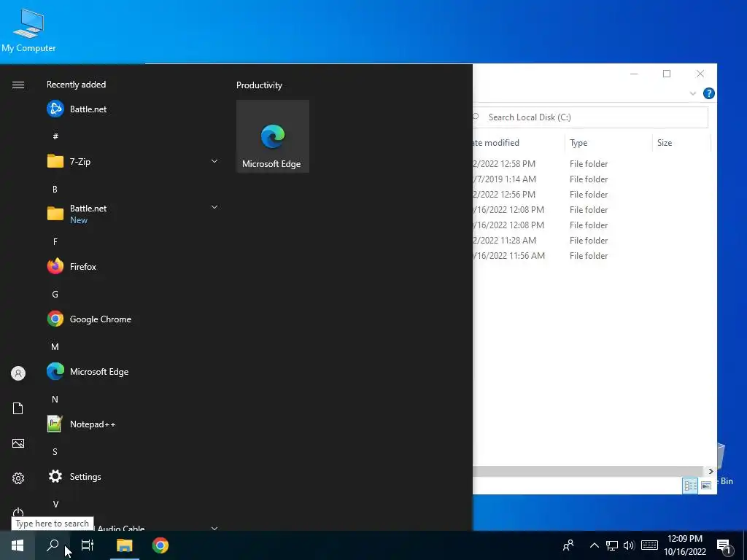Select the row modified at 12:58 PM
Viewport: 747px width, 560px height.
591,164
